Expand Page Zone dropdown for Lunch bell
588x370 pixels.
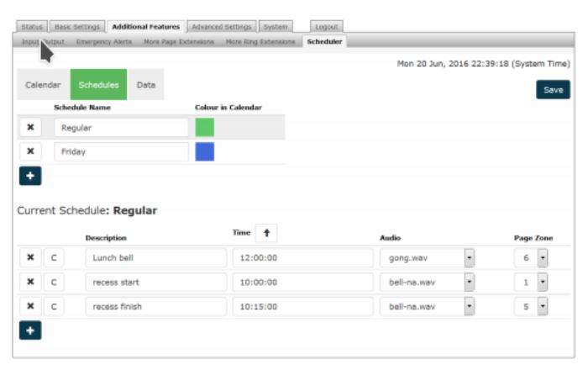point(542,259)
